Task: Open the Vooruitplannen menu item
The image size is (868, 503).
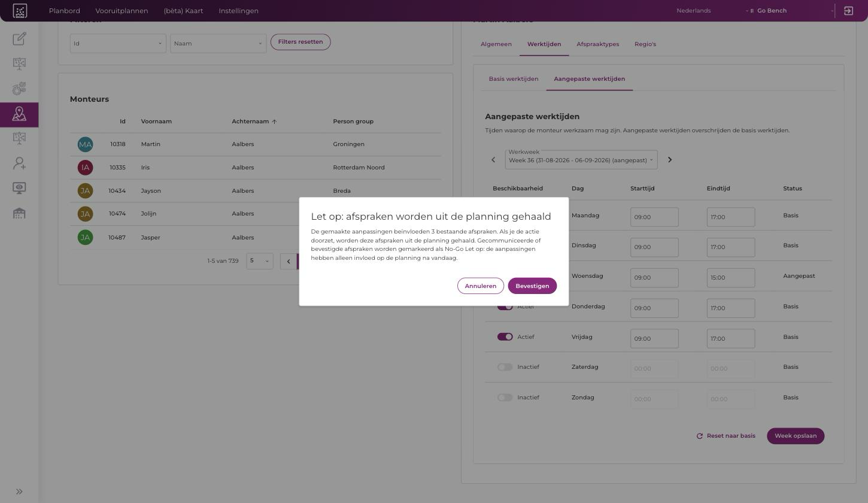Action: 122,11
